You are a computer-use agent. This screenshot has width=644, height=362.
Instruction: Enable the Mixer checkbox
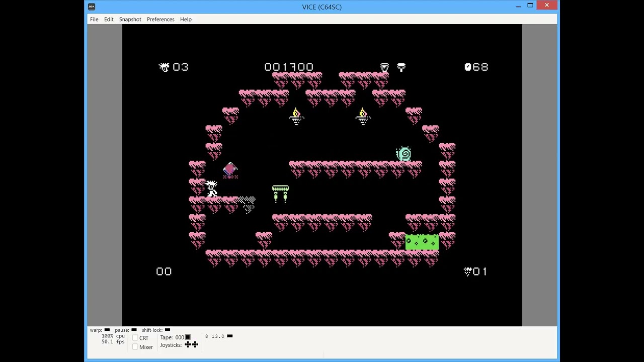(135, 347)
